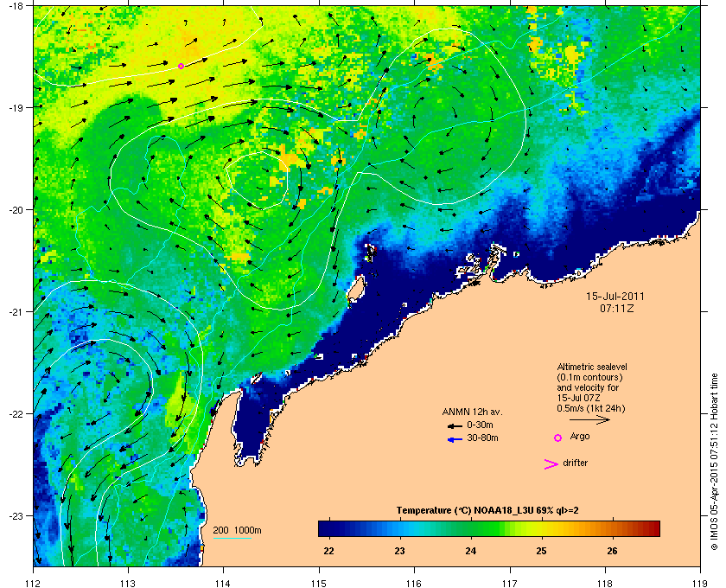
Task: Click the dark blue 22°C colorbar region
Action: point(329,528)
